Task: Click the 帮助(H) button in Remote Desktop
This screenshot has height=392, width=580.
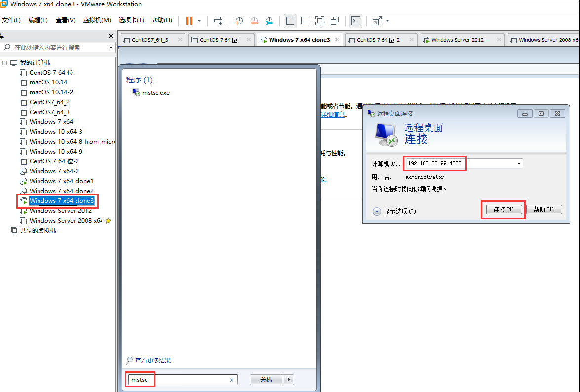Action: 544,210
